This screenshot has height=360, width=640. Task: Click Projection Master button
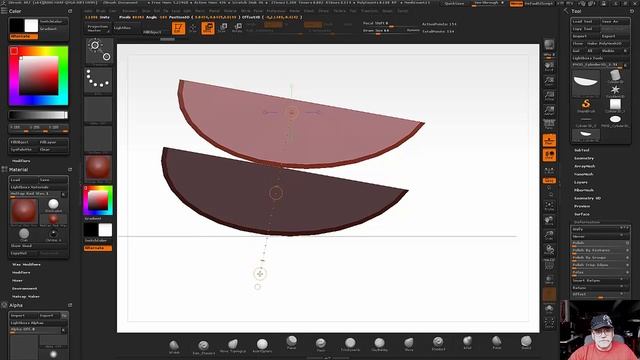[98, 28]
